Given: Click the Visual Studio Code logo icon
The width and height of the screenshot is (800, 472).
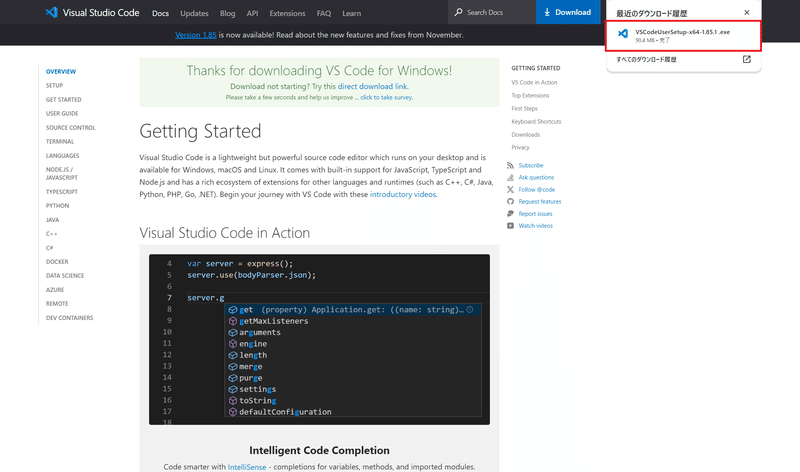Looking at the screenshot, I should click(52, 12).
